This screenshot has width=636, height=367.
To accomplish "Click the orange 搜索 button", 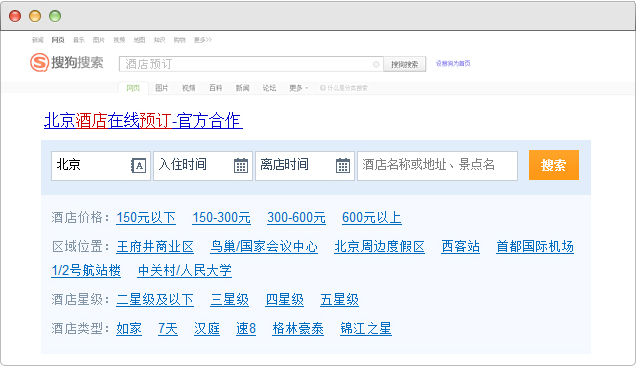I will point(554,165).
